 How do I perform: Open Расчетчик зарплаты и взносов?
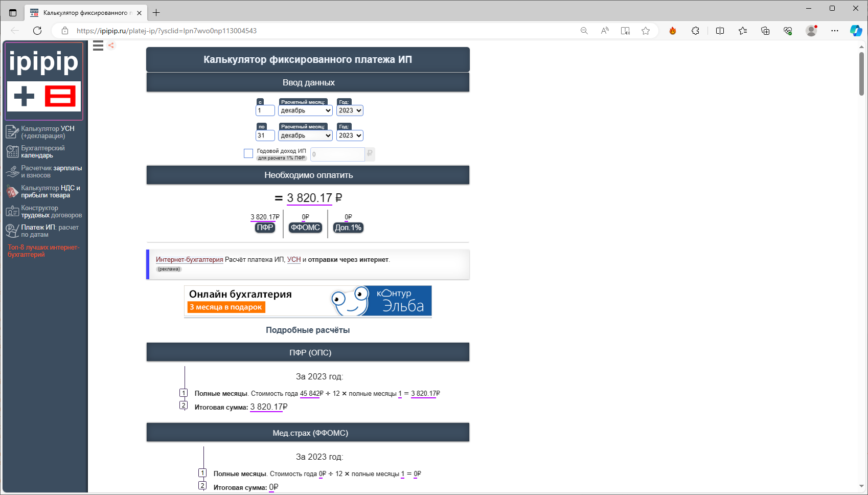coord(51,171)
